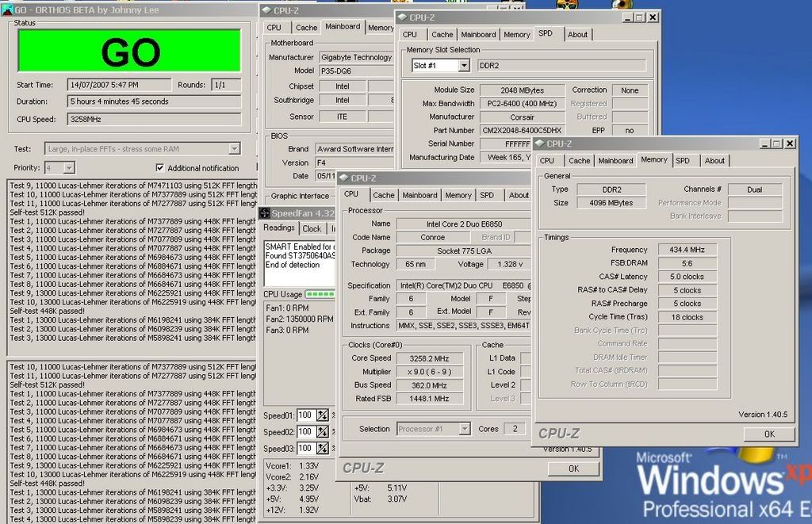Click the Duration field showing 5 hours
Image resolution: width=812 pixels, height=524 pixels.
click(154, 101)
